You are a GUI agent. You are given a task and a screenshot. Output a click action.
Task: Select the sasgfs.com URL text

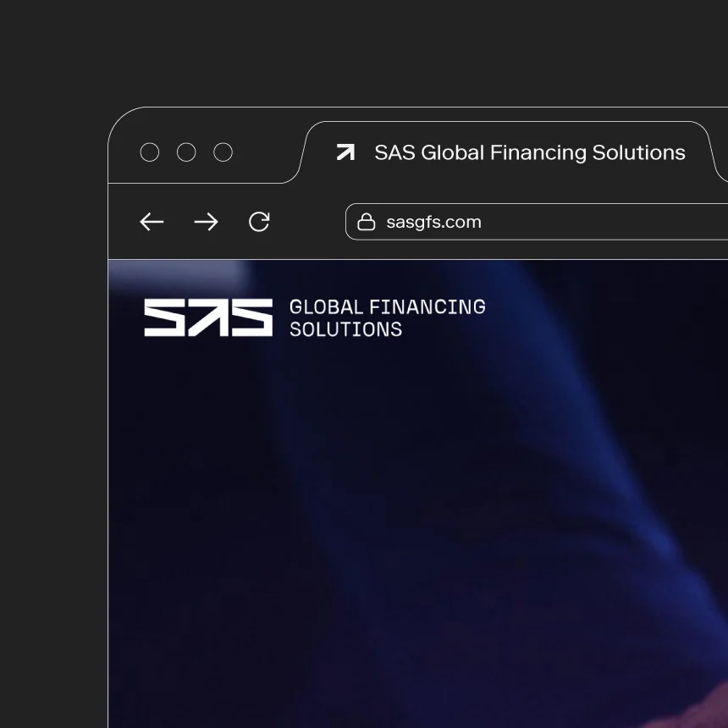pyautogui.click(x=433, y=222)
